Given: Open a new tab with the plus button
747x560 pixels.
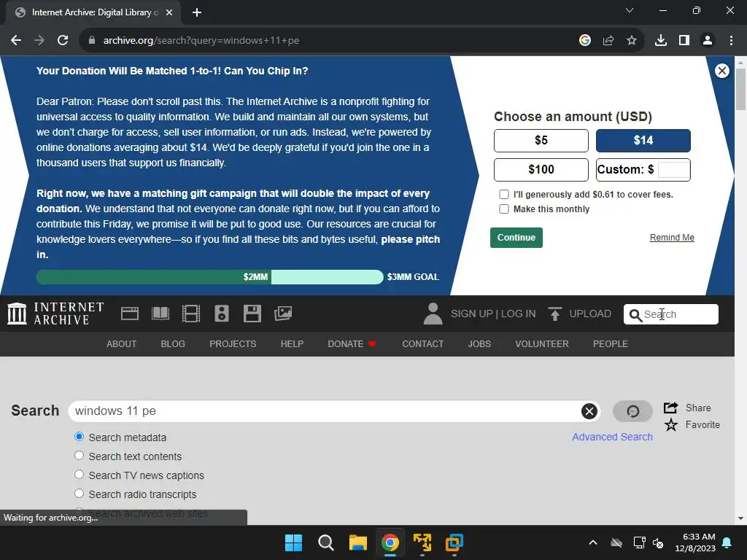Looking at the screenshot, I should pos(197,12).
